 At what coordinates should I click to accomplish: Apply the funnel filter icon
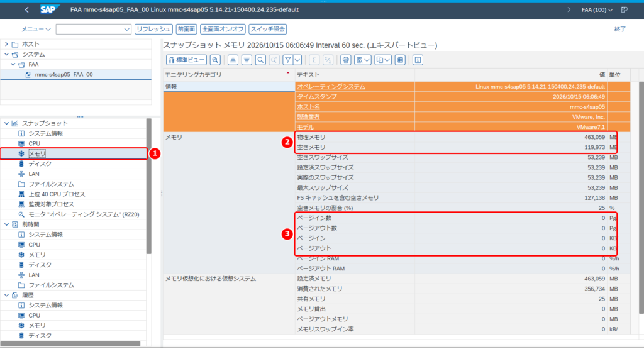point(288,60)
